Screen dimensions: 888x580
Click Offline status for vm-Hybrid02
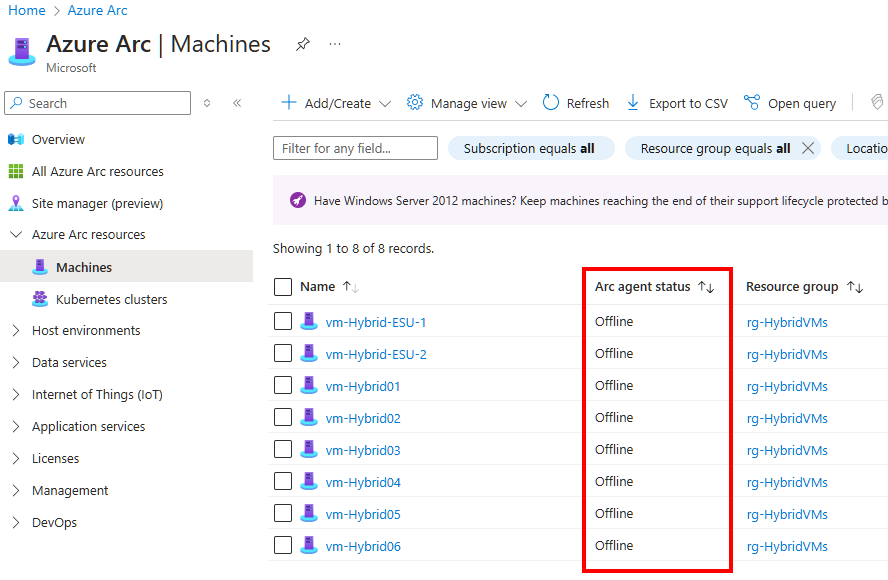pyautogui.click(x=614, y=417)
